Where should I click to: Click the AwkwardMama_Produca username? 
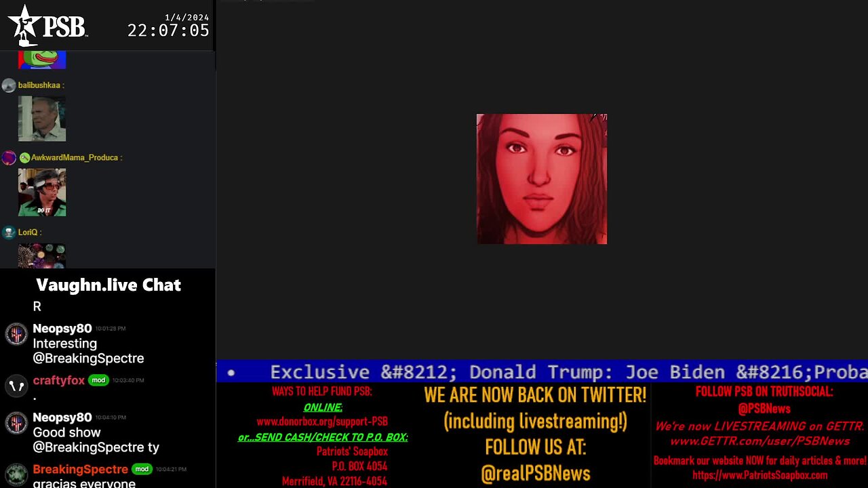(x=75, y=158)
